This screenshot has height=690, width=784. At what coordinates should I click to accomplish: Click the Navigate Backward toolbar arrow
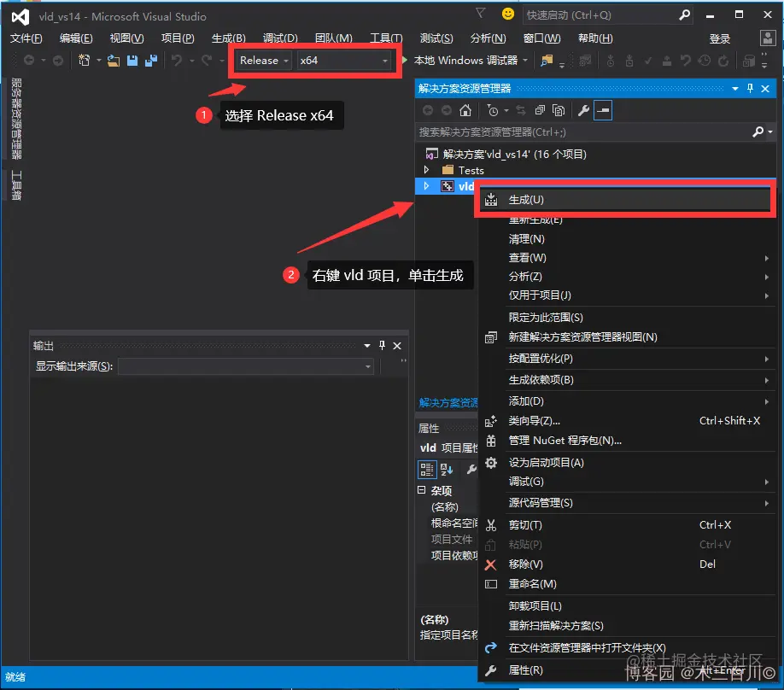point(29,61)
